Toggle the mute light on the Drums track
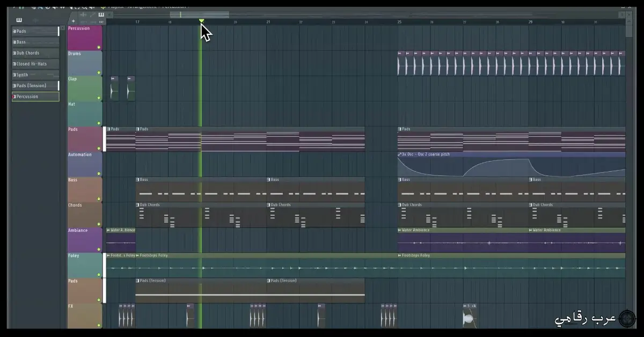The height and width of the screenshot is (337, 644). click(x=98, y=71)
